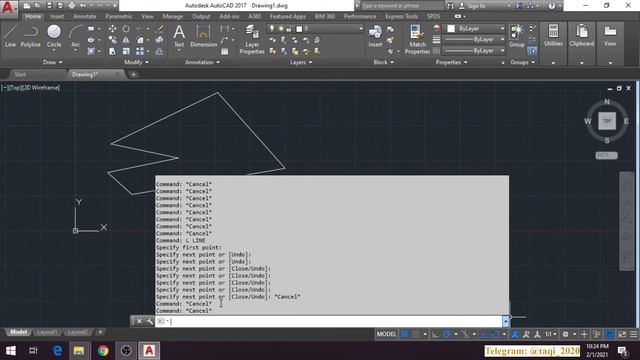Screen dimensions: 640x360
Task: Click the Rectangular Array tool icon
Action: pos(140,51)
